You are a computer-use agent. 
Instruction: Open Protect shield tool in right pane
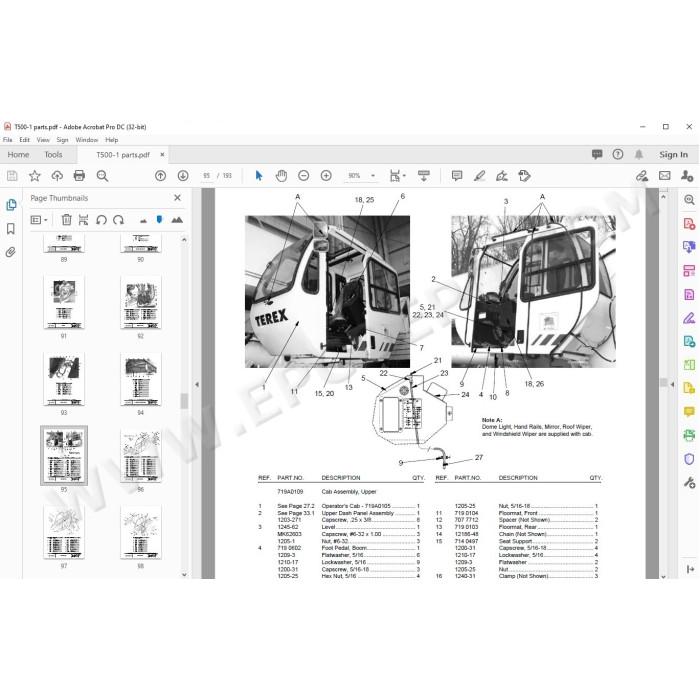coord(689,458)
